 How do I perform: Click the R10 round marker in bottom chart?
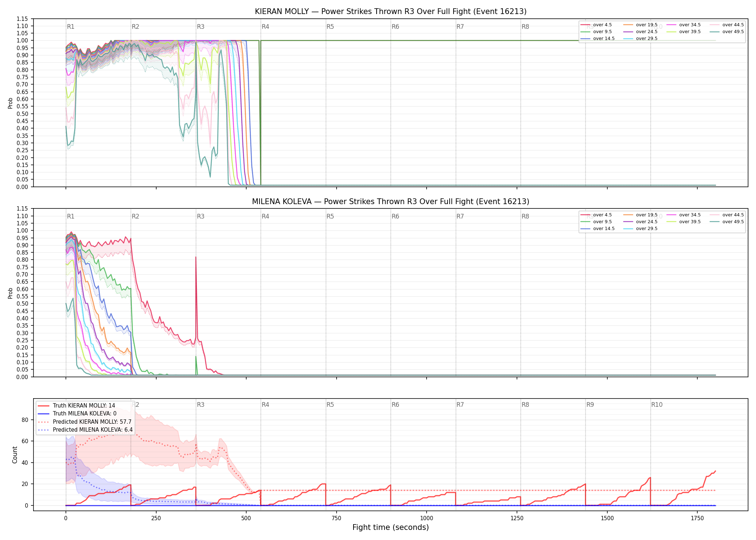(x=657, y=405)
